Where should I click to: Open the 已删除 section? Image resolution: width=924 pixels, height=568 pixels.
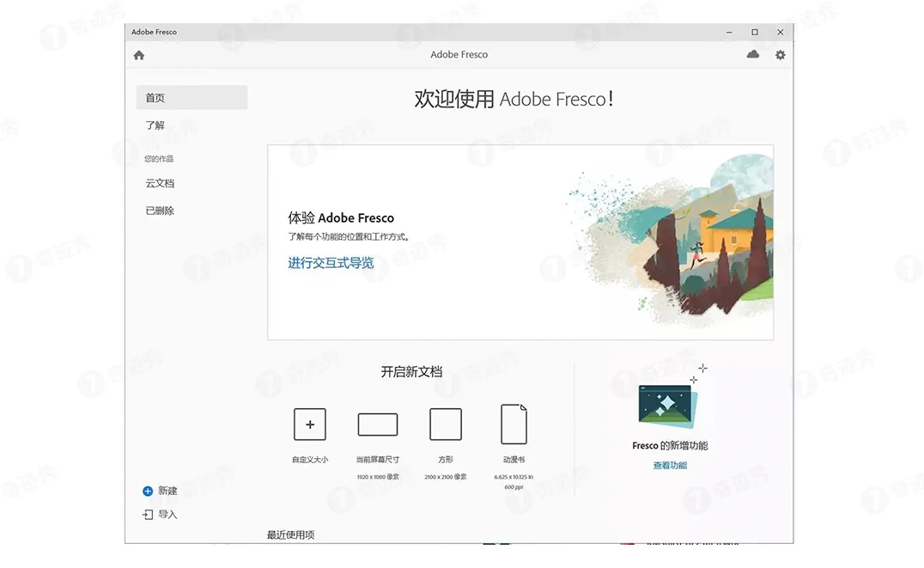pos(160,210)
